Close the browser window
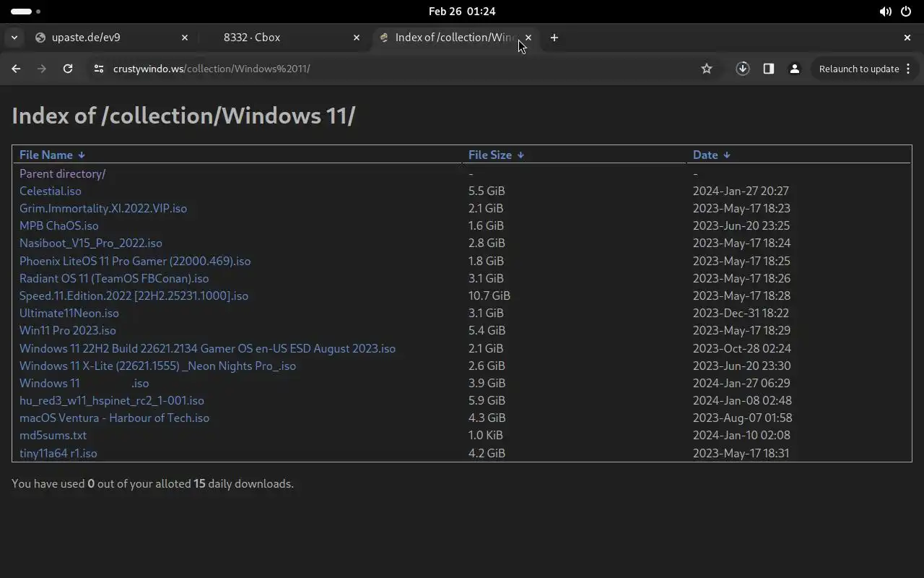 [x=907, y=38]
